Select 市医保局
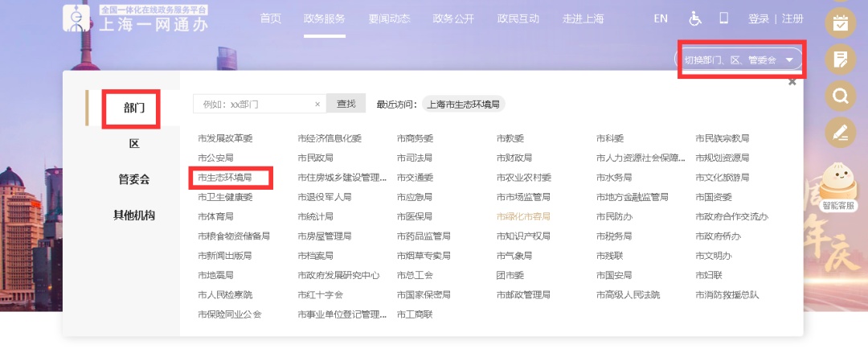 click(415, 216)
